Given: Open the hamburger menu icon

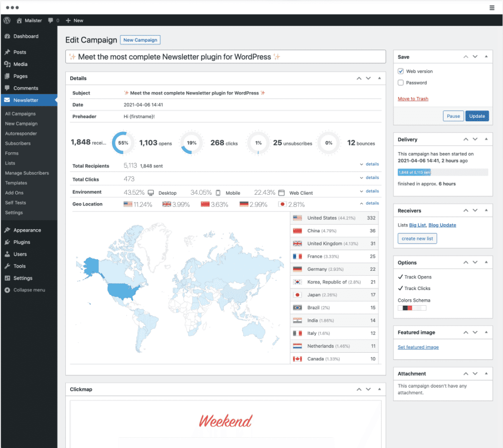Looking at the screenshot, I should tap(492, 8).
